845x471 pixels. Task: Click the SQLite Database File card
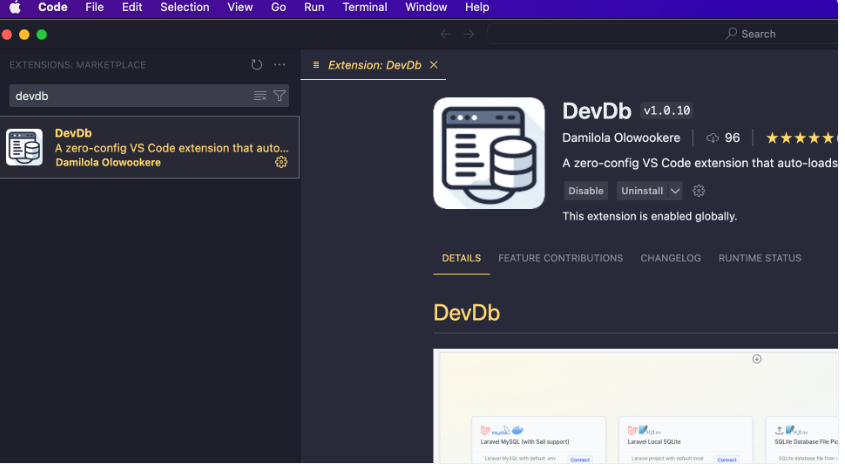click(x=802, y=440)
